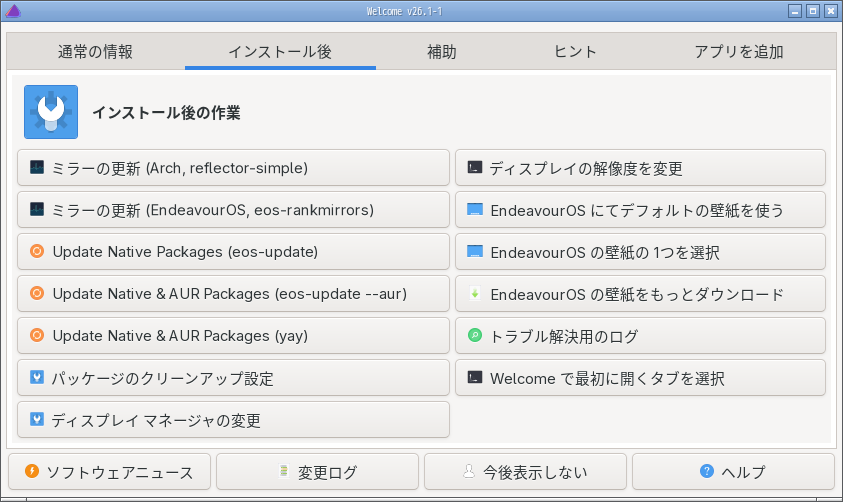Click the download icon for パッケージのクリーンアップ設定

tap(37, 378)
